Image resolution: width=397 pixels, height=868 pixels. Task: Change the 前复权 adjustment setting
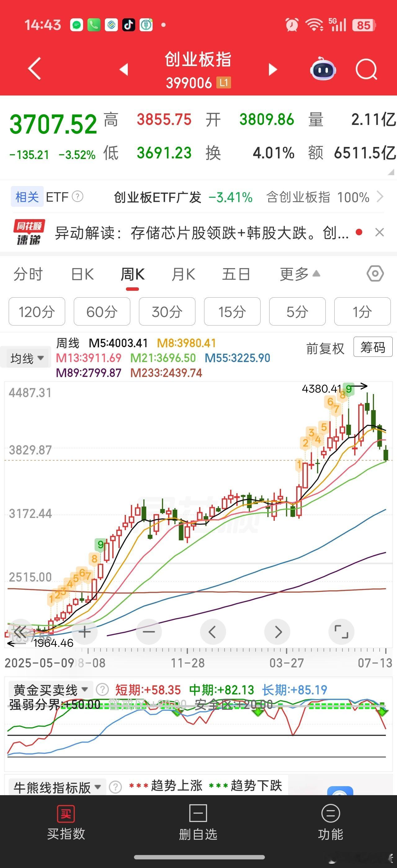pos(325,348)
